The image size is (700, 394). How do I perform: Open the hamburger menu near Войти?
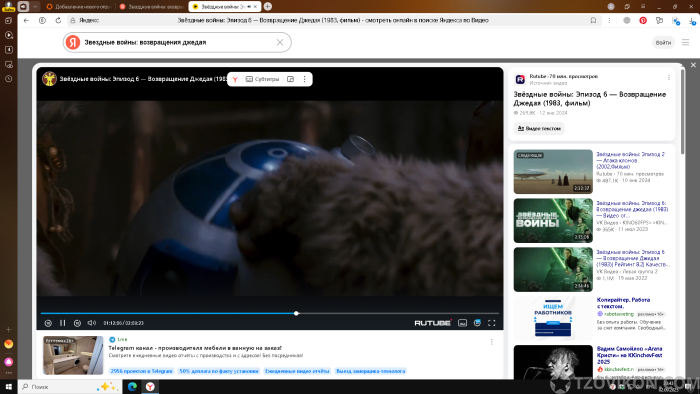685,42
